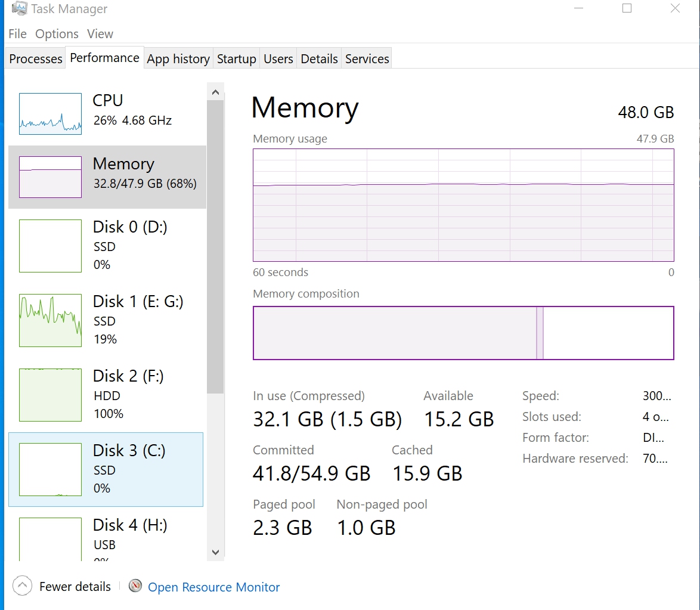This screenshot has height=610, width=700.
Task: Close the Task Manager window
Action: pyautogui.click(x=675, y=8)
